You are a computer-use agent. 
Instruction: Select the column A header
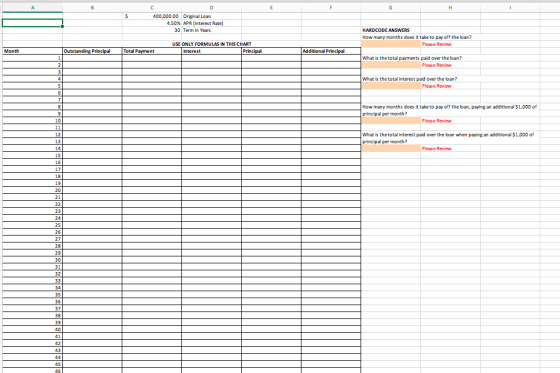pyautogui.click(x=32, y=8)
